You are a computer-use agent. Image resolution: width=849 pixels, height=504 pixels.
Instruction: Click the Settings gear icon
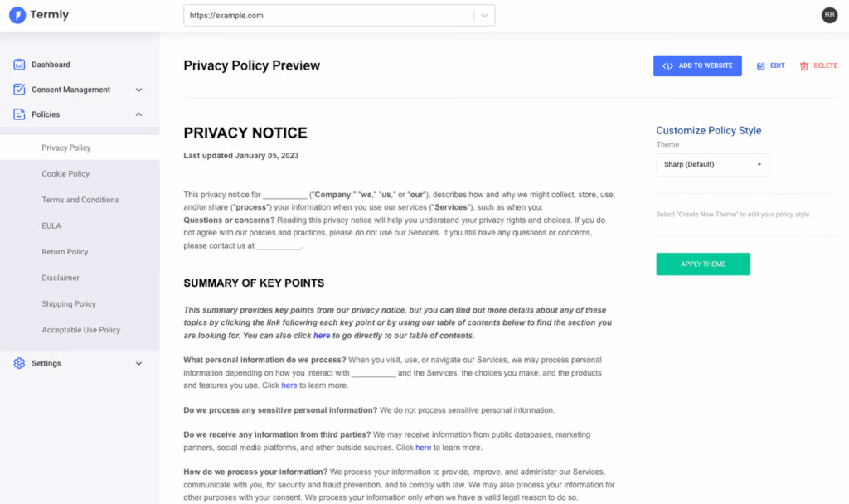[19, 363]
